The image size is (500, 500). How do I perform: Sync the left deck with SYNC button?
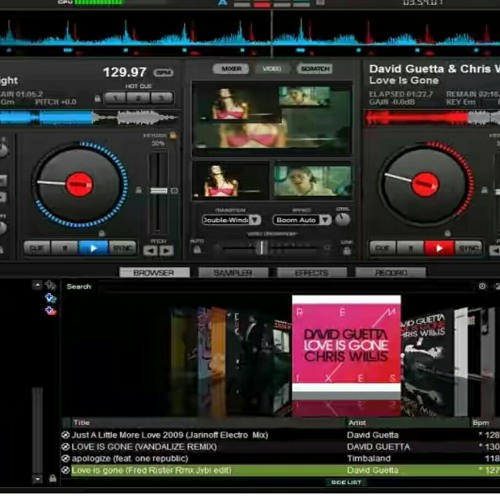[122, 248]
